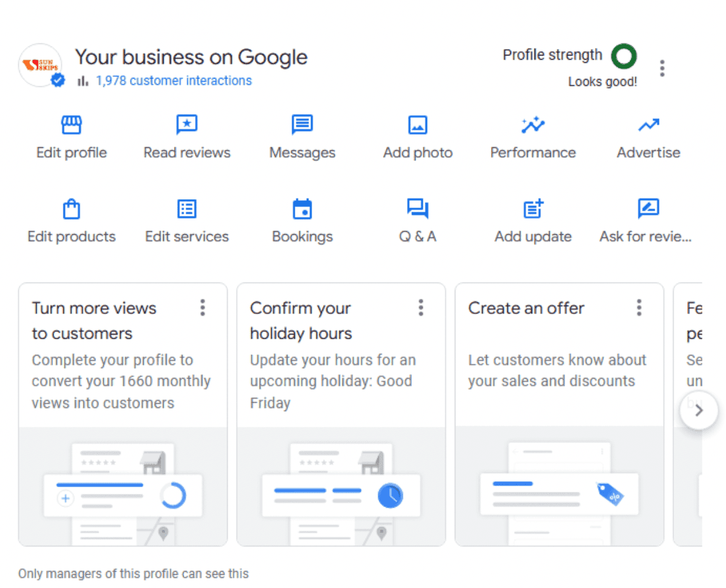The height and width of the screenshot is (588, 726).
Task: Click the Messages label
Action: (x=302, y=153)
